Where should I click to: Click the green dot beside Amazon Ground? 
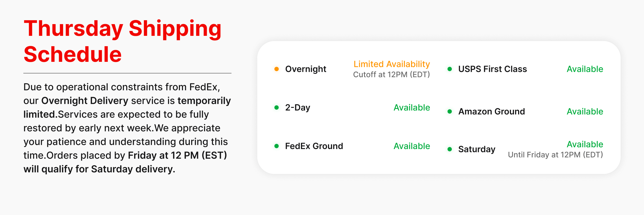tap(450, 111)
